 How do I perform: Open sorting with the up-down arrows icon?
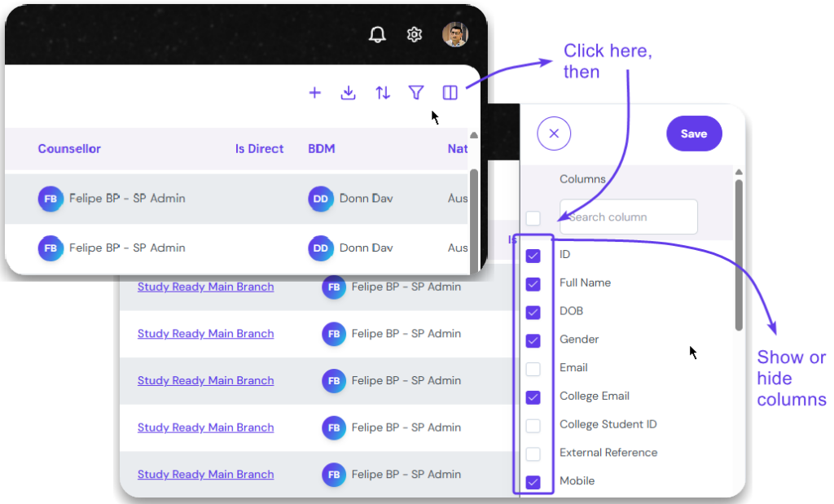pos(383,93)
